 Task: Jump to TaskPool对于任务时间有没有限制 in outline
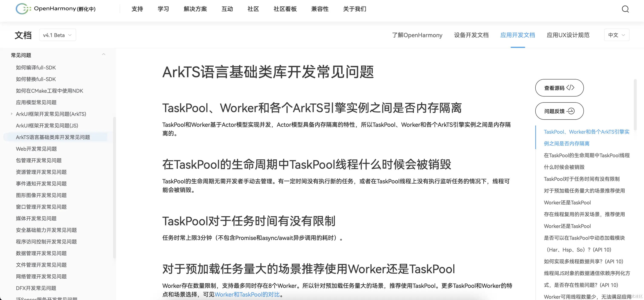point(582,179)
